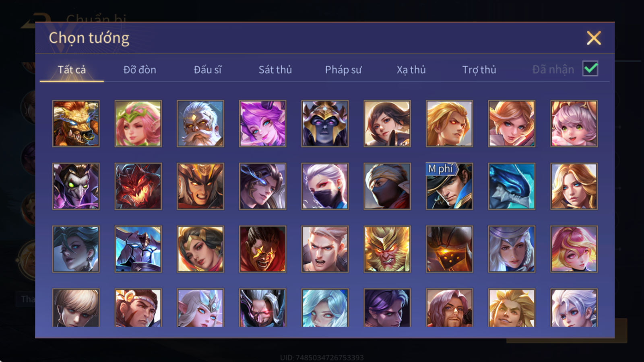The height and width of the screenshot is (362, 644).
Task: Toggle the Đã nhận checkbox
Action: [x=590, y=69]
